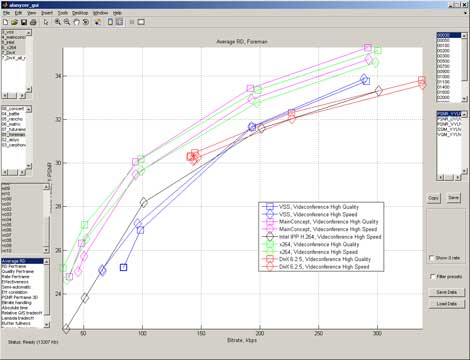470x360 pixels.
Task: Open the Edit menu
Action: point(18,13)
